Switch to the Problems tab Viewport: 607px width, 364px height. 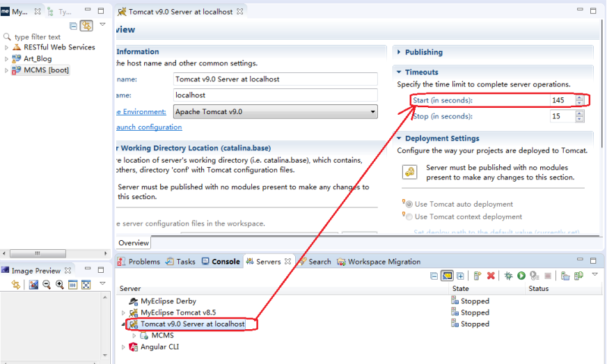tap(139, 262)
